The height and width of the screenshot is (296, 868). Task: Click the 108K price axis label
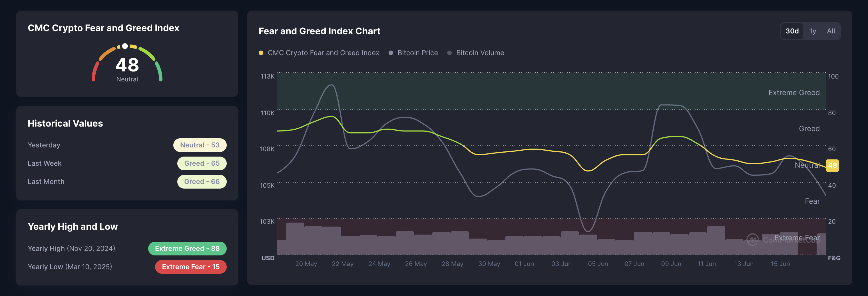point(267,149)
